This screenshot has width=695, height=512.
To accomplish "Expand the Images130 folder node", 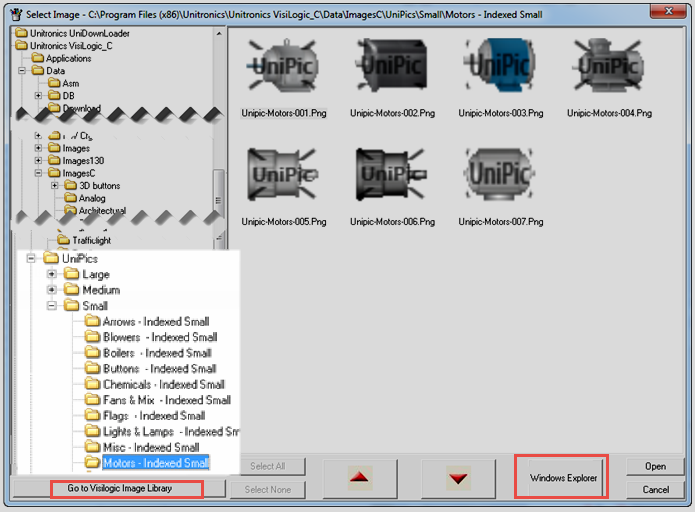I will tap(39, 160).
